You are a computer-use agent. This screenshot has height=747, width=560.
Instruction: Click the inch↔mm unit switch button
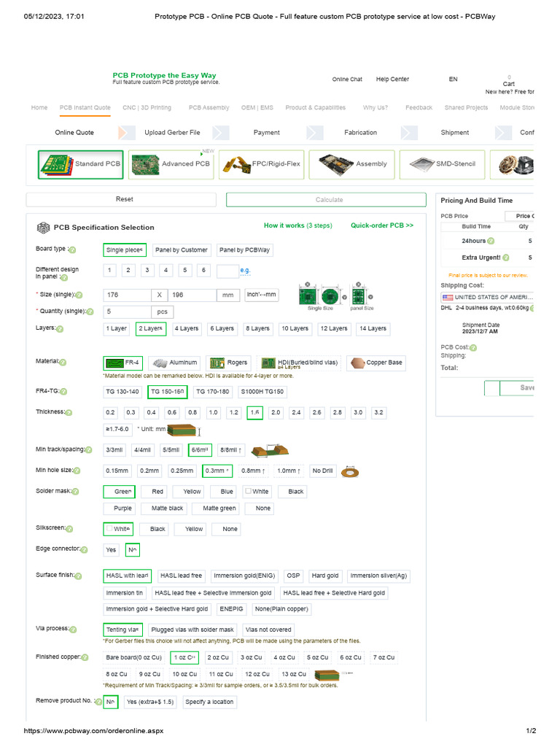[x=261, y=295]
